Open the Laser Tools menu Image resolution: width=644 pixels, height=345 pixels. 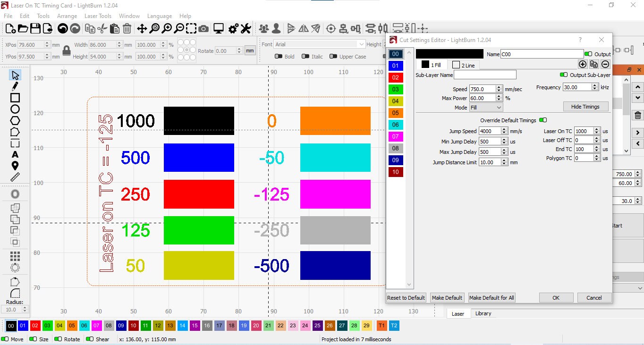click(x=98, y=16)
